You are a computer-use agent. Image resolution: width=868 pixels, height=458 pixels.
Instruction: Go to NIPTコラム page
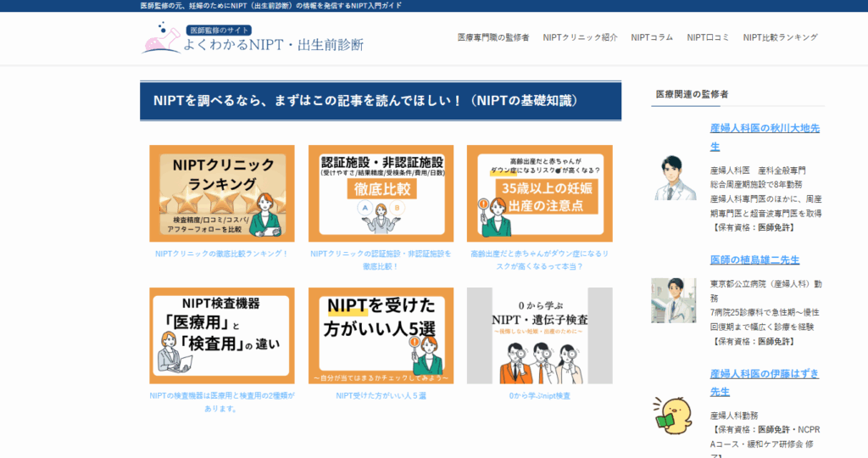(652, 37)
